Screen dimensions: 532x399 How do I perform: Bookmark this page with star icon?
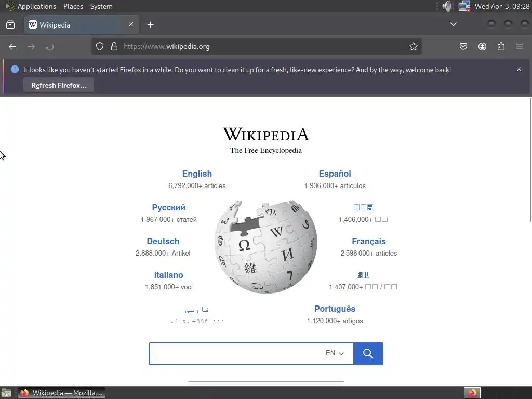(413, 46)
